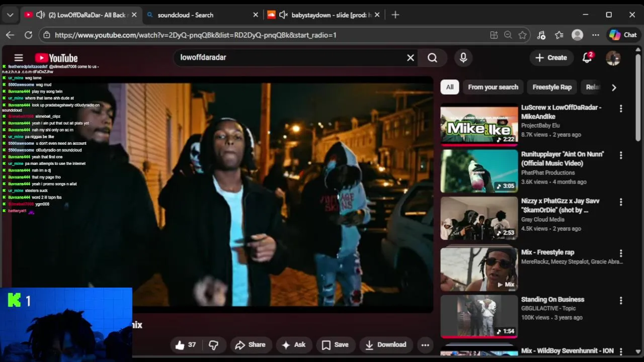This screenshot has height=362, width=644.
Task: Open a new browser tab
Action: pyautogui.click(x=395, y=15)
